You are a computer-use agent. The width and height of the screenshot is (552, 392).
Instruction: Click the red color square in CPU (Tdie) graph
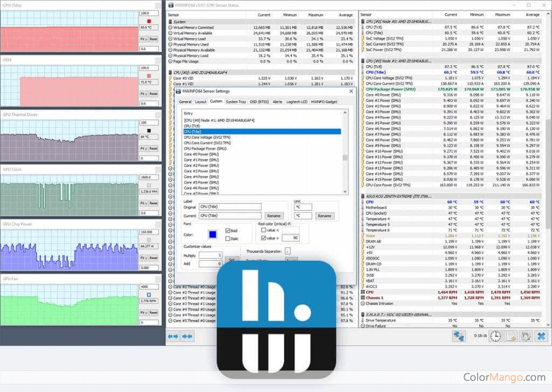[149, 21]
